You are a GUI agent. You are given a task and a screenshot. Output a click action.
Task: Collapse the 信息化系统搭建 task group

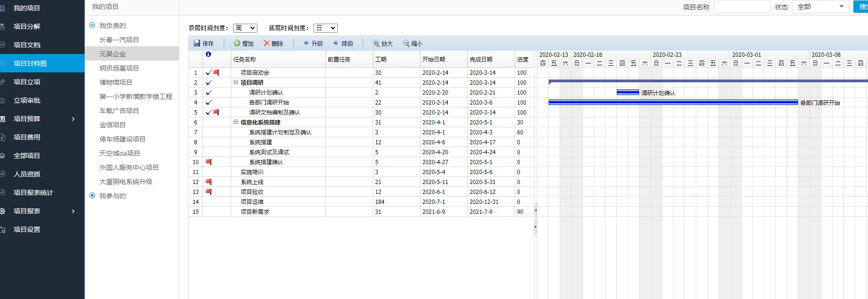(x=236, y=122)
